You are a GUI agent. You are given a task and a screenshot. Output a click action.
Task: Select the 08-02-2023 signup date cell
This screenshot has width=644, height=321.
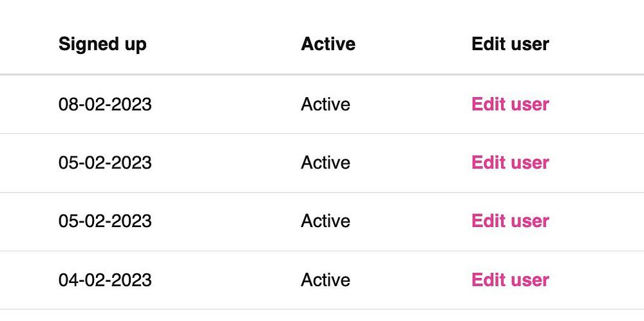(105, 104)
